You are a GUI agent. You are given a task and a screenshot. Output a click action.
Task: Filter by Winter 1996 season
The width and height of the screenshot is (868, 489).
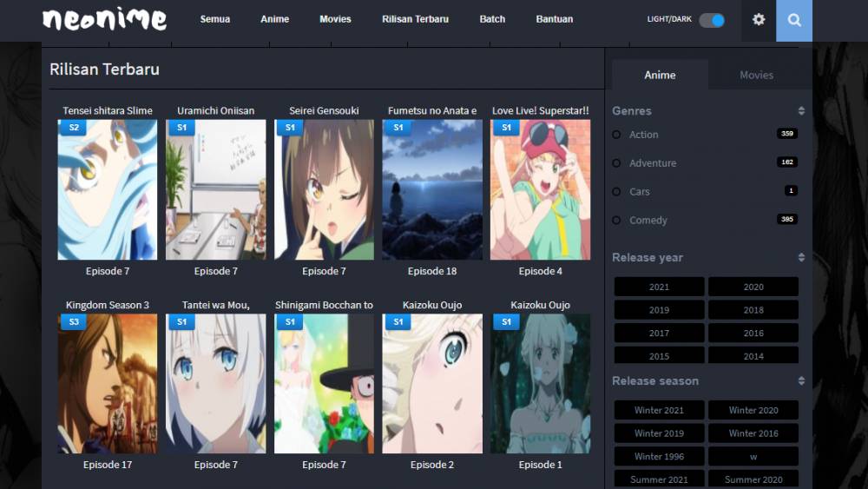click(659, 456)
